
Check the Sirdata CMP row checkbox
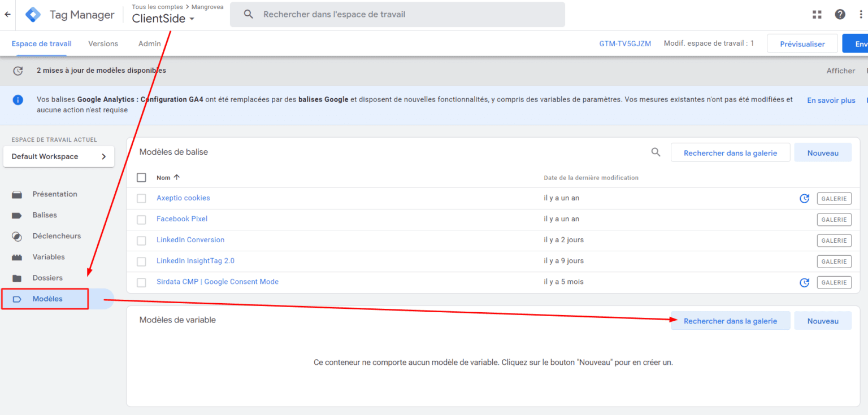[141, 282]
